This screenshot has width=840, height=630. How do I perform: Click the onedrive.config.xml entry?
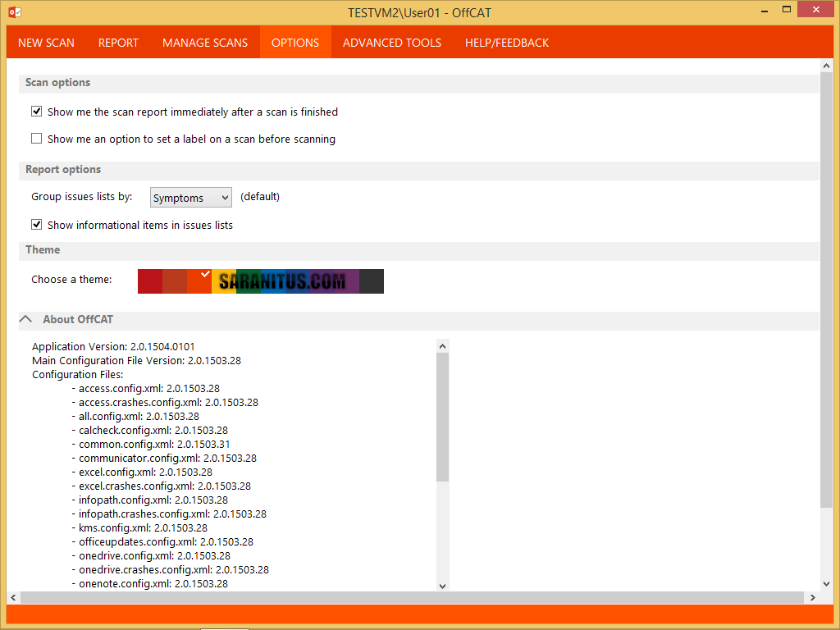pyautogui.click(x=151, y=555)
